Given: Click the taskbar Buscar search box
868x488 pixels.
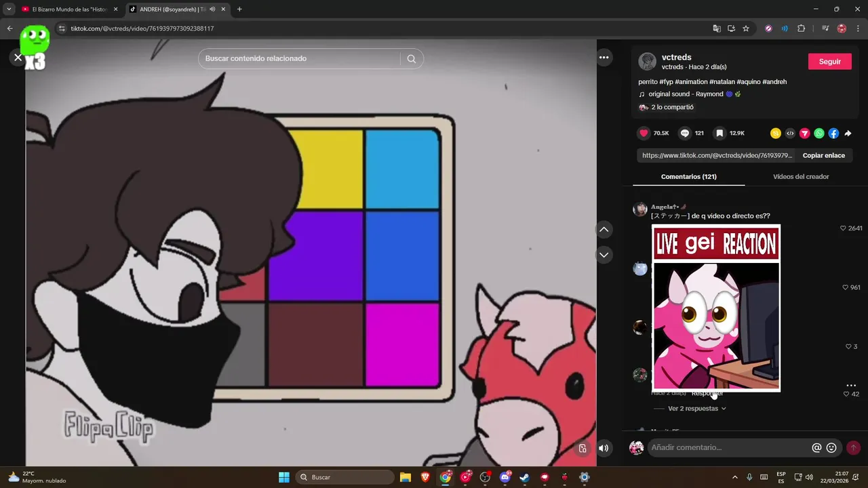Looking at the screenshot, I should [344, 477].
